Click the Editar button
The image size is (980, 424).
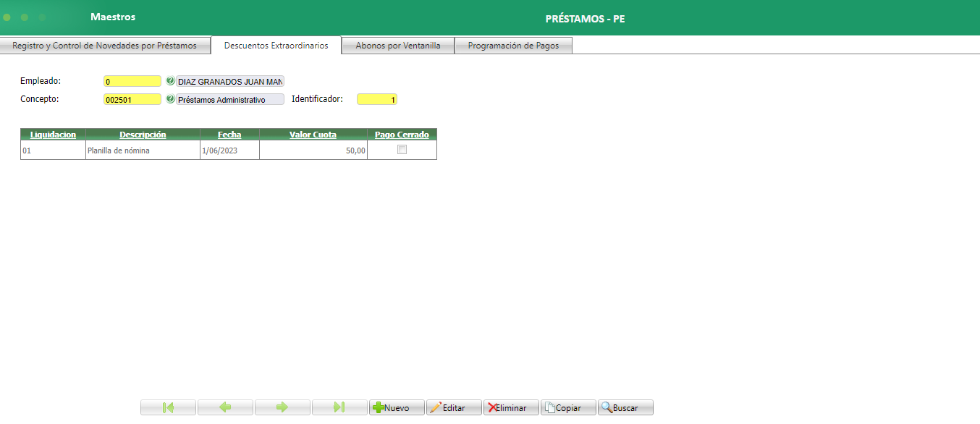click(454, 407)
